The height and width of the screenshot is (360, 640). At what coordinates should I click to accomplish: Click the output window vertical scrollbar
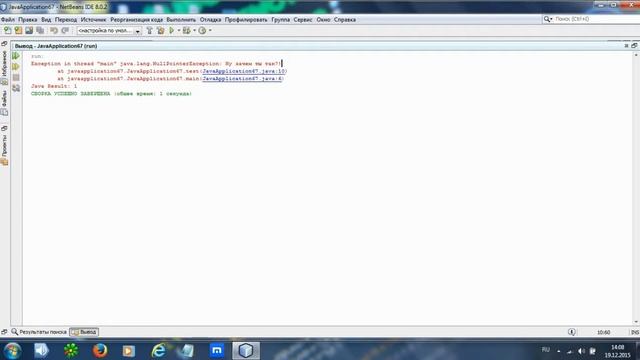pyautogui.click(x=636, y=188)
